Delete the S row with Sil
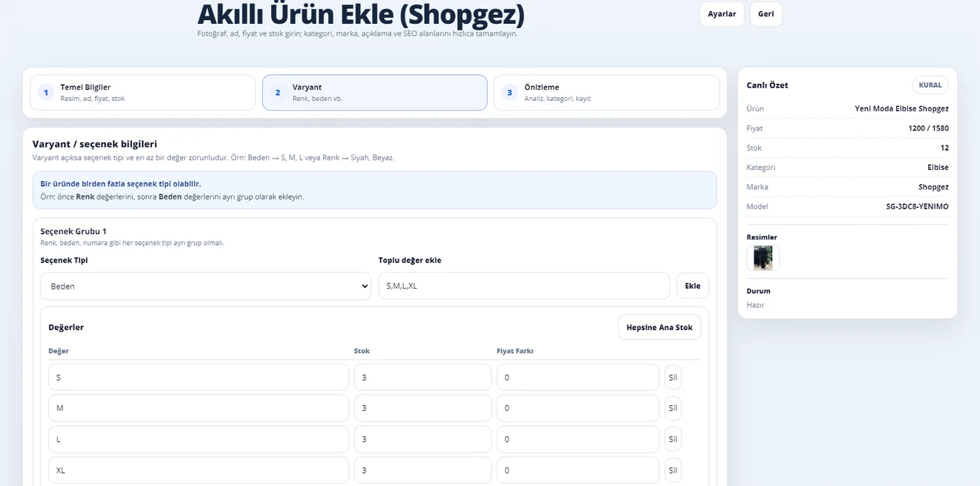The image size is (980, 486). [x=673, y=377]
